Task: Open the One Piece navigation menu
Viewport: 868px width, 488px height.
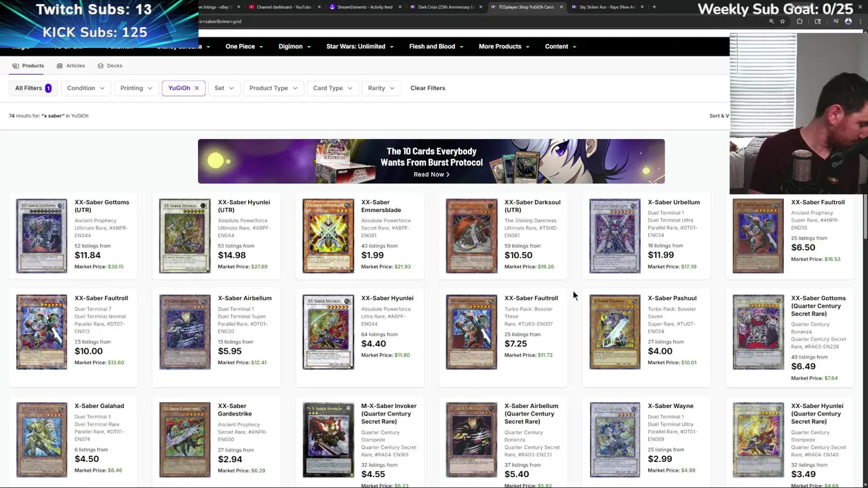Action: (245, 47)
